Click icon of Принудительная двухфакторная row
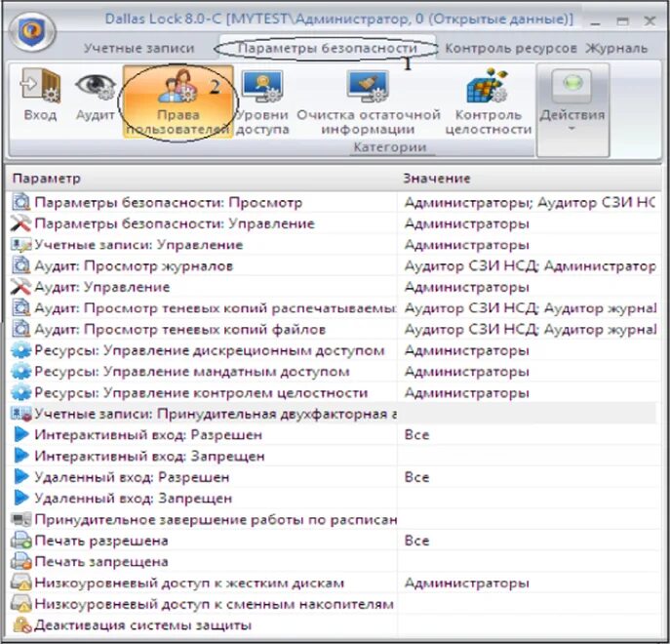 [20, 414]
